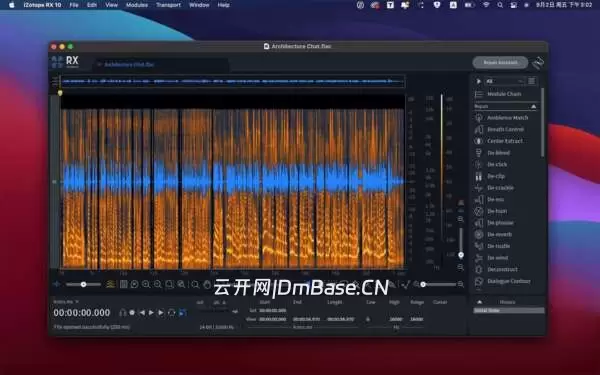Image resolution: width=600 pixels, height=375 pixels.
Task: Toggle headphone input monitoring
Action: (x=122, y=313)
